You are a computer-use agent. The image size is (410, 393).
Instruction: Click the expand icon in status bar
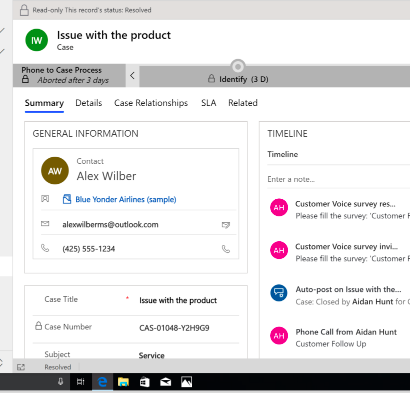pyautogui.click(x=21, y=367)
